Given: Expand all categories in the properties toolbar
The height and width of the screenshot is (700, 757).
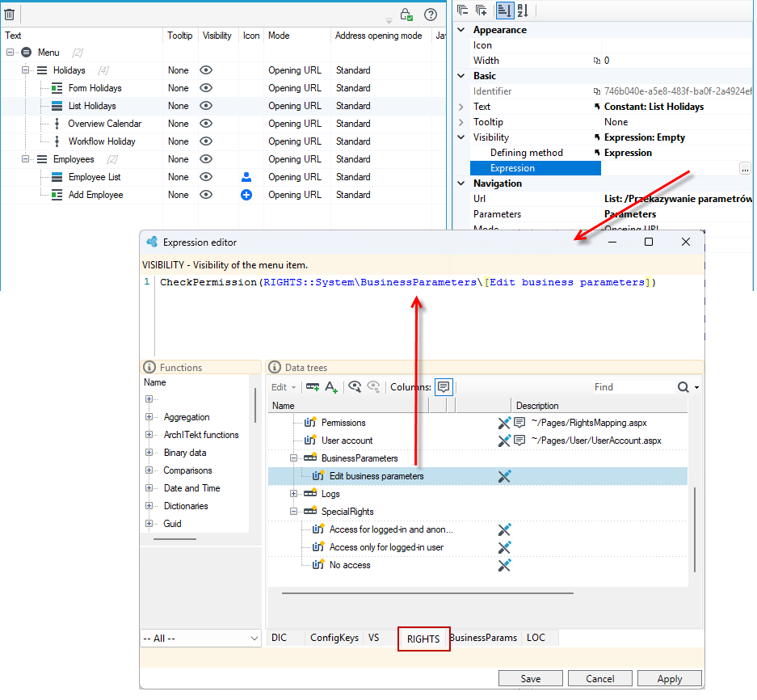Looking at the screenshot, I should pyautogui.click(x=482, y=11).
